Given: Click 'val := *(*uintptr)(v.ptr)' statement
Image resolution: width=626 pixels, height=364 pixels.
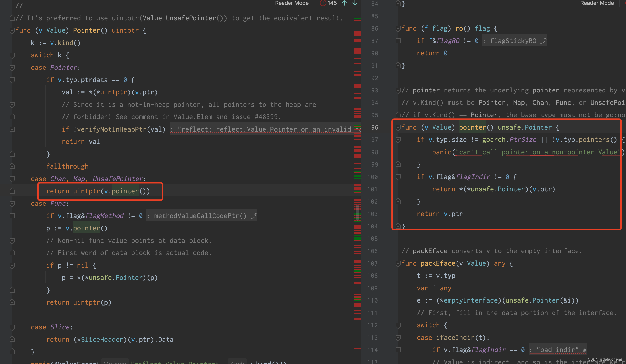Looking at the screenshot, I should (110, 92).
